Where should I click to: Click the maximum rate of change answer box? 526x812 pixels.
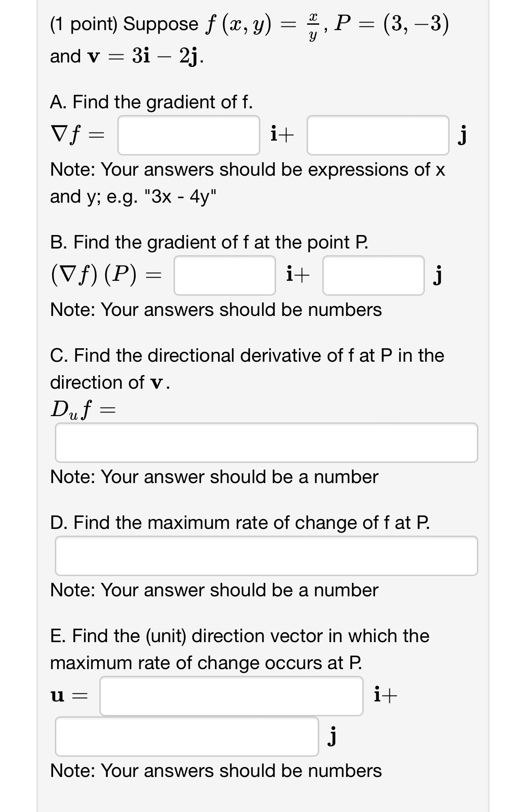click(266, 556)
